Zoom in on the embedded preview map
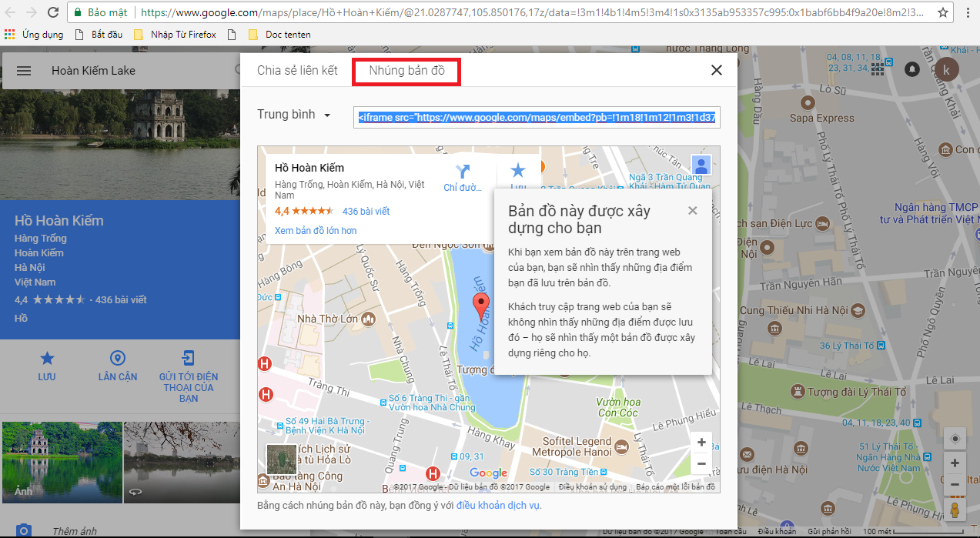Screen dimensions: 980x538 coord(701,443)
